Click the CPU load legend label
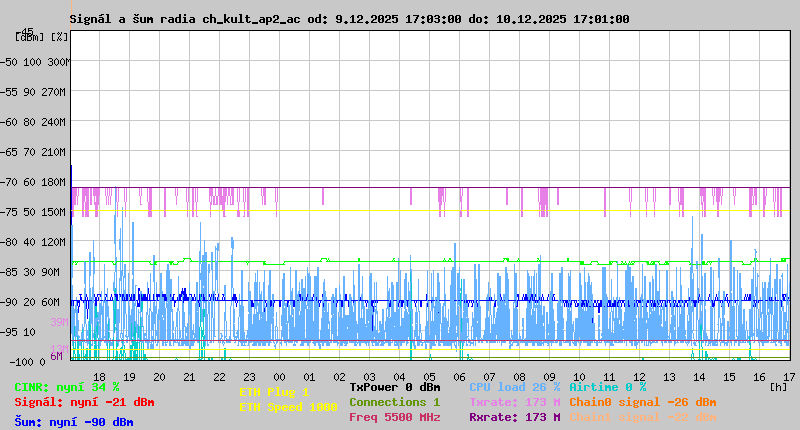 [x=515, y=387]
